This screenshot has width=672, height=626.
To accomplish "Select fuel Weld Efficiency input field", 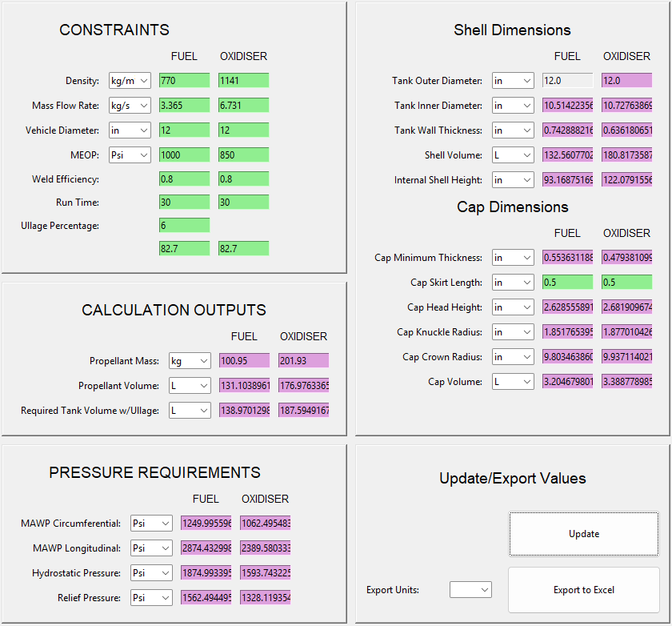I will [x=184, y=179].
